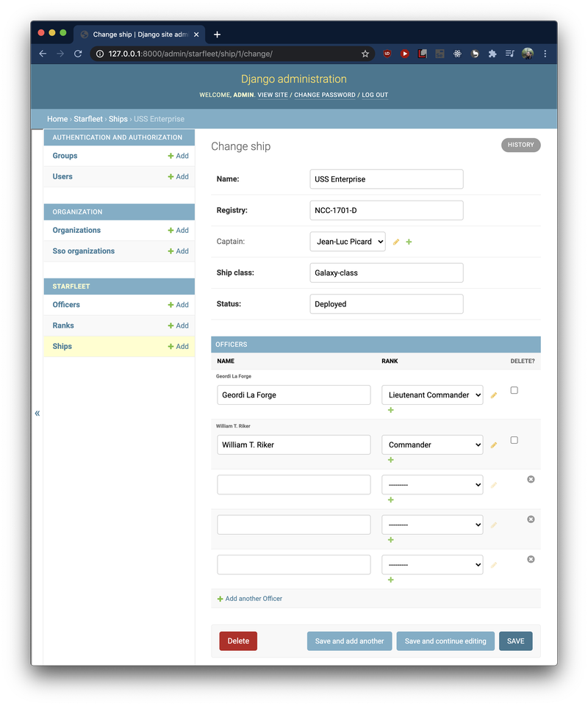
Task: Edit selected captain with pencil icon
Action: point(396,242)
